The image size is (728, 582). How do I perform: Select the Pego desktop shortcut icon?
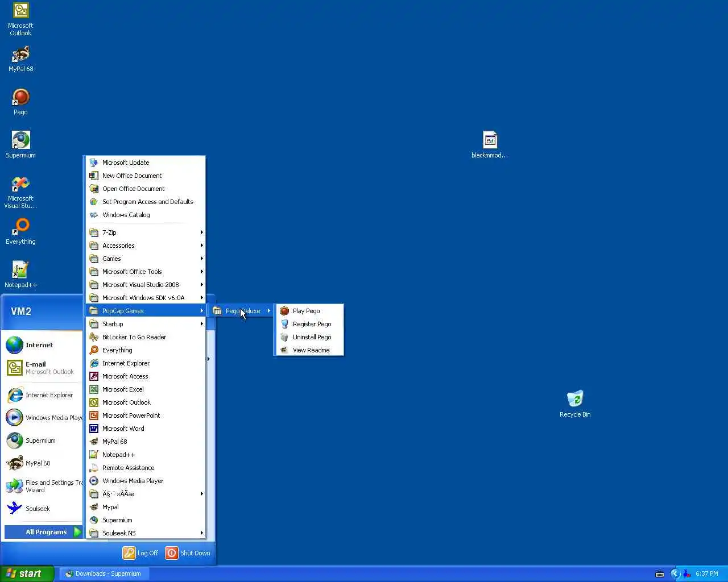20,102
